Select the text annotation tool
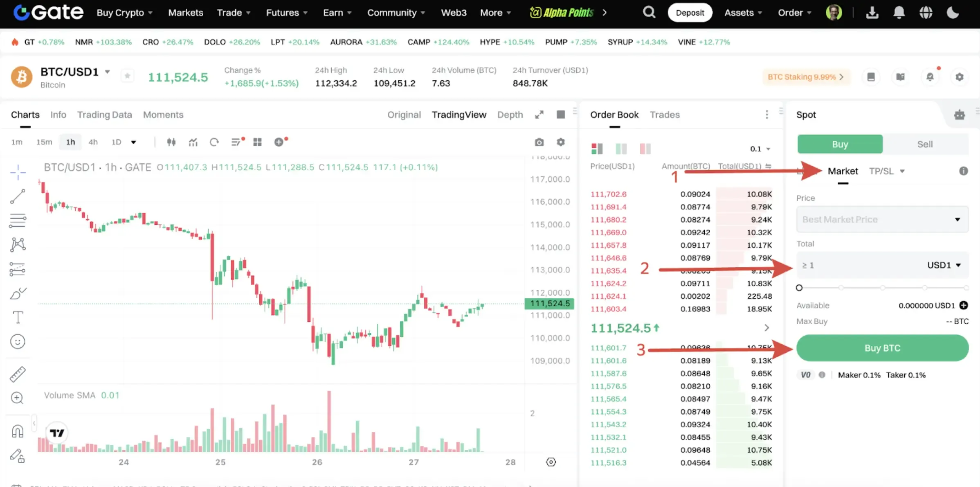 pyautogui.click(x=18, y=317)
